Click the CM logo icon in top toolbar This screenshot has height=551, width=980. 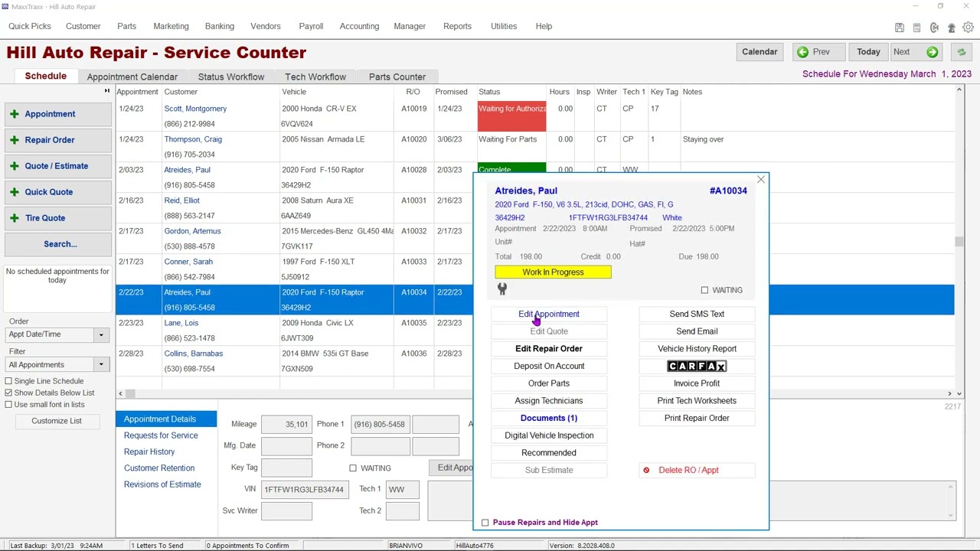tap(934, 28)
